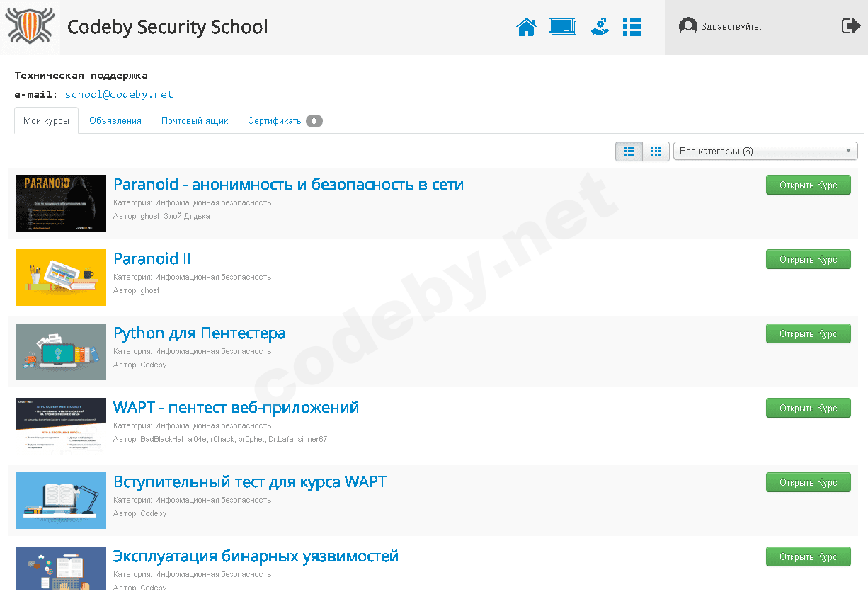Click the Codeby spider shield logo

click(x=30, y=27)
